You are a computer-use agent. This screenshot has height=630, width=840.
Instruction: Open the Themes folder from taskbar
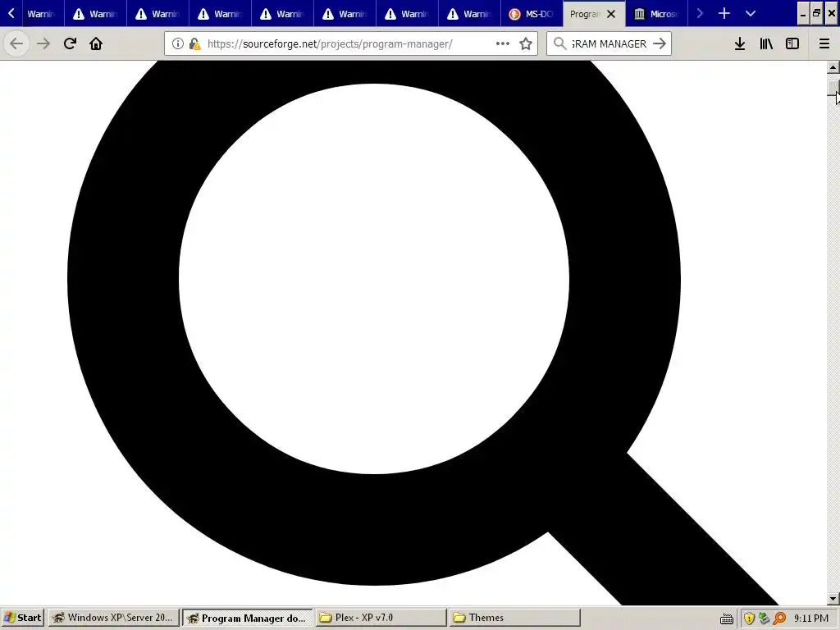[514, 618]
